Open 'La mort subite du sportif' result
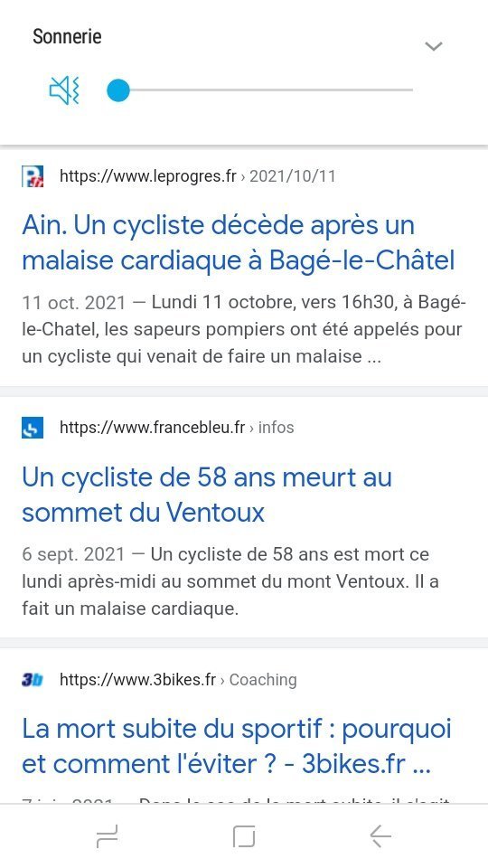Viewport: 488px width, 868px height. 237,746
